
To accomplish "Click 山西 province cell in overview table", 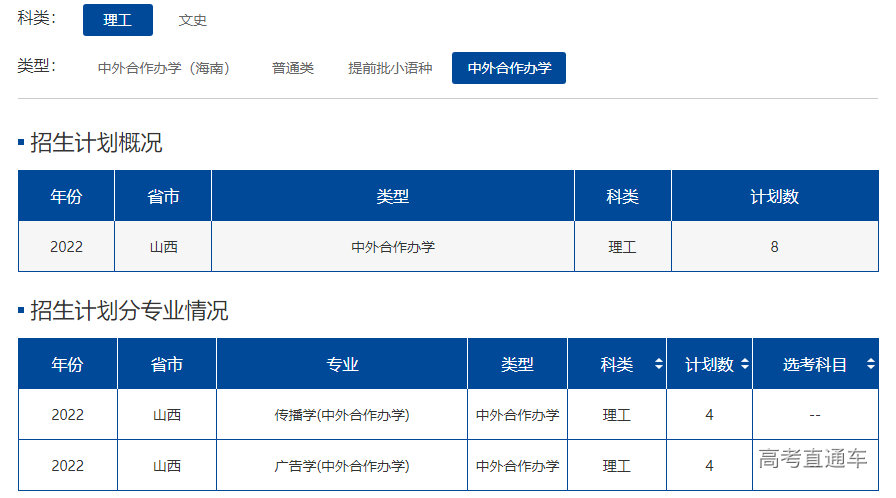I will click(163, 247).
